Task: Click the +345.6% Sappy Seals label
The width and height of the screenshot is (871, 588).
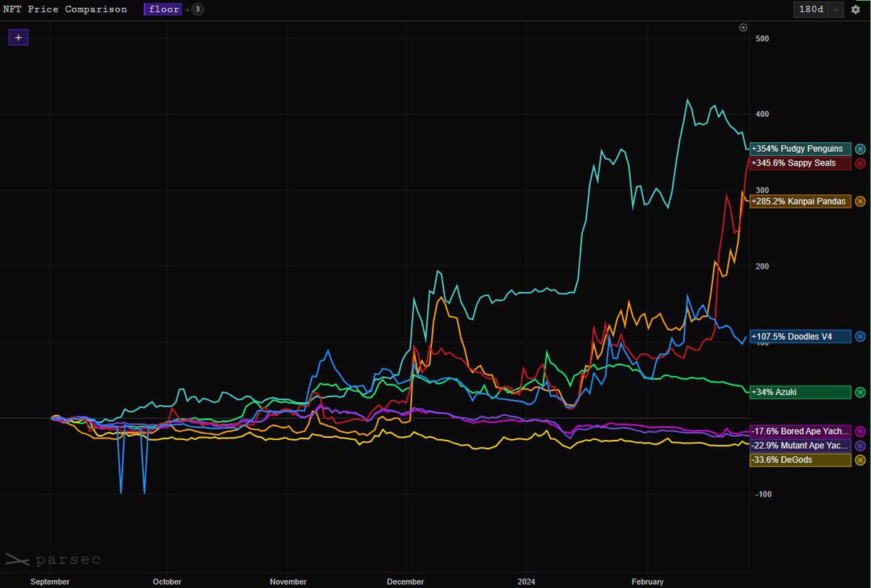Action: click(x=800, y=163)
